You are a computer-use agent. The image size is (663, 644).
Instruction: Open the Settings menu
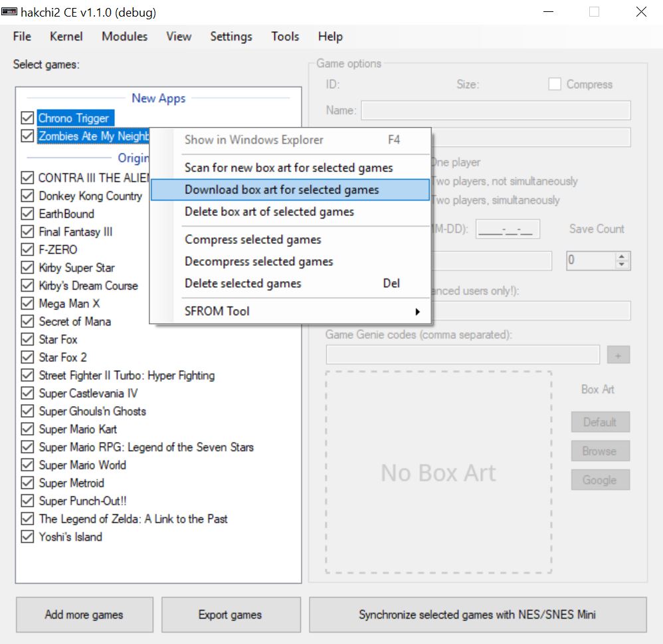pyautogui.click(x=231, y=37)
